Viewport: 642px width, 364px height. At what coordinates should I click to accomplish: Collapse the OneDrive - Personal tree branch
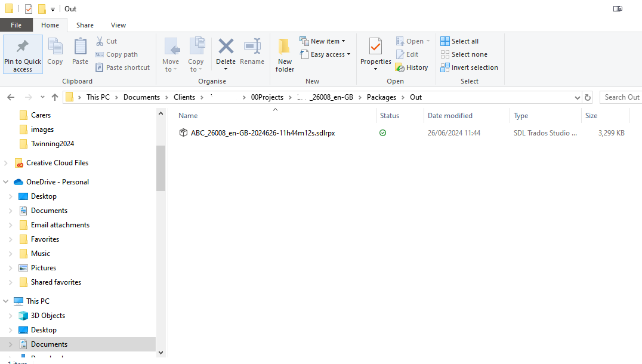(x=6, y=181)
